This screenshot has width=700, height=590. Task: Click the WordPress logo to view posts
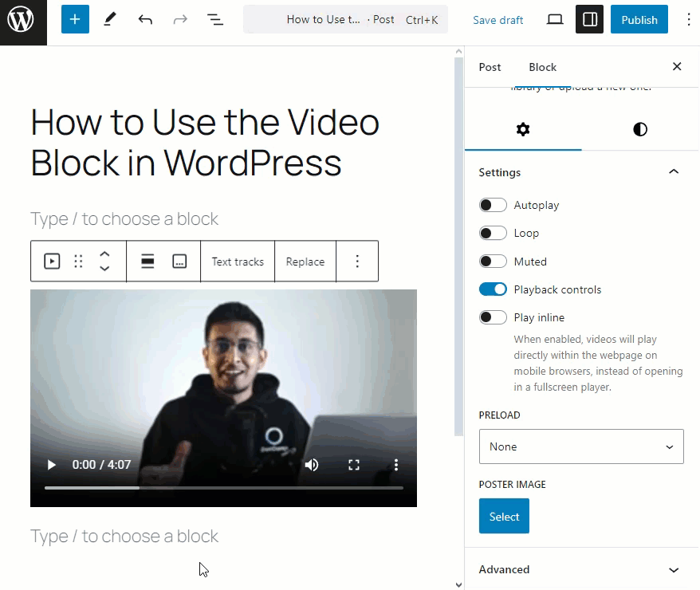tap(21, 20)
